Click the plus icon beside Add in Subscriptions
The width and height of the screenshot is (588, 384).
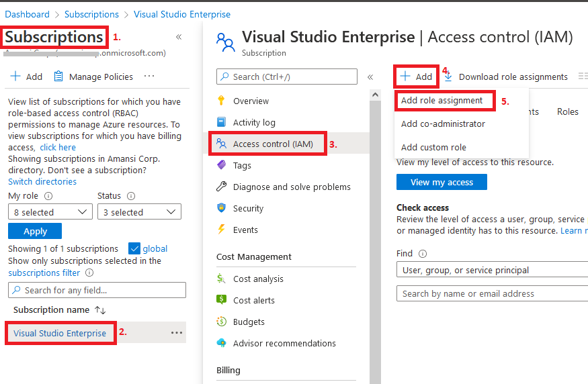click(x=15, y=76)
